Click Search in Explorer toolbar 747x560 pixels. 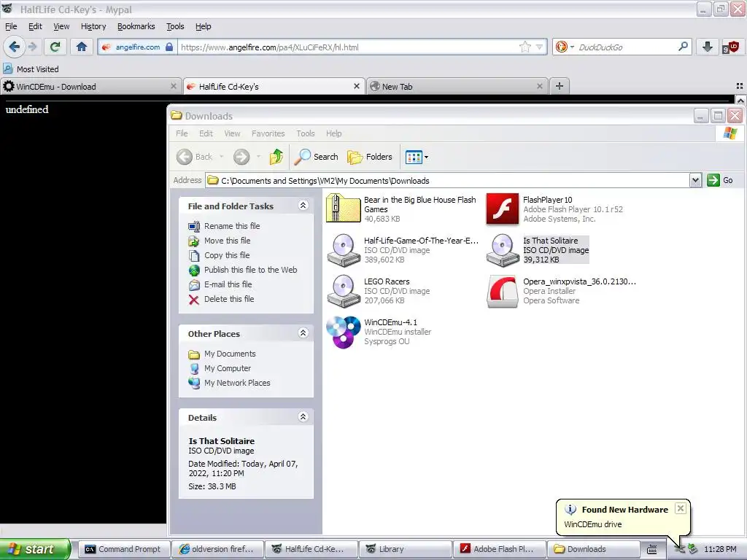pos(317,157)
